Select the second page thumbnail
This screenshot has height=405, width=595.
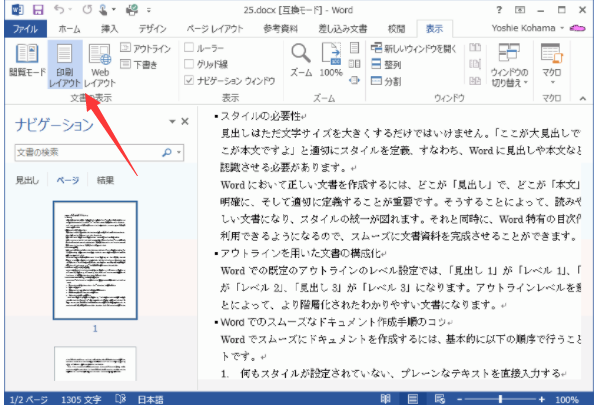click(x=95, y=363)
